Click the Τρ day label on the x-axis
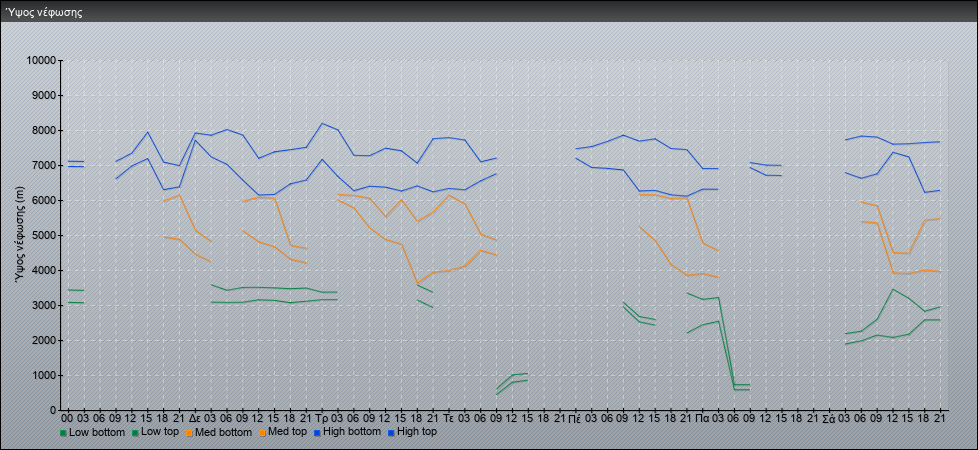Viewport: 978px width, 450px height. coord(322,419)
